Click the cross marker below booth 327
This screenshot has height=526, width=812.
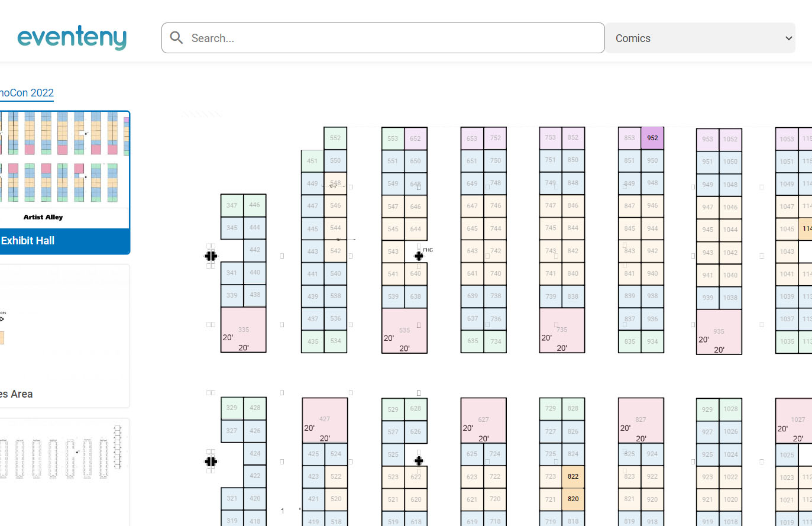click(211, 461)
